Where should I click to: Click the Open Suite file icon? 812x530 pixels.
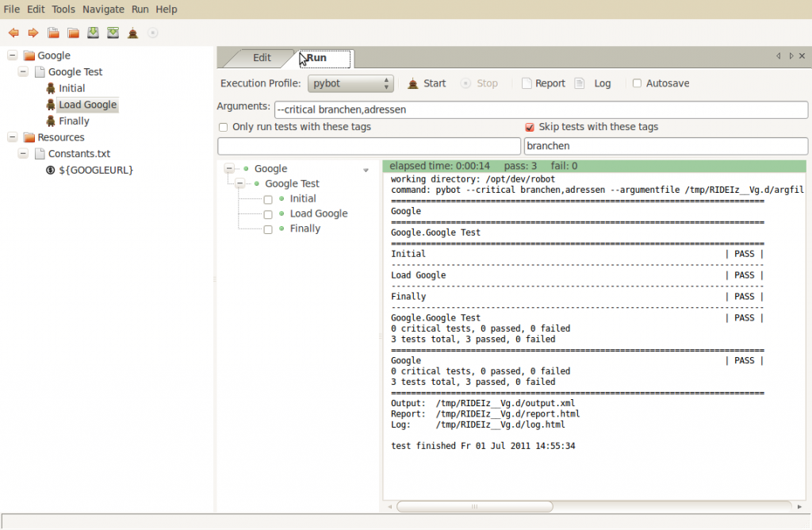click(53, 33)
